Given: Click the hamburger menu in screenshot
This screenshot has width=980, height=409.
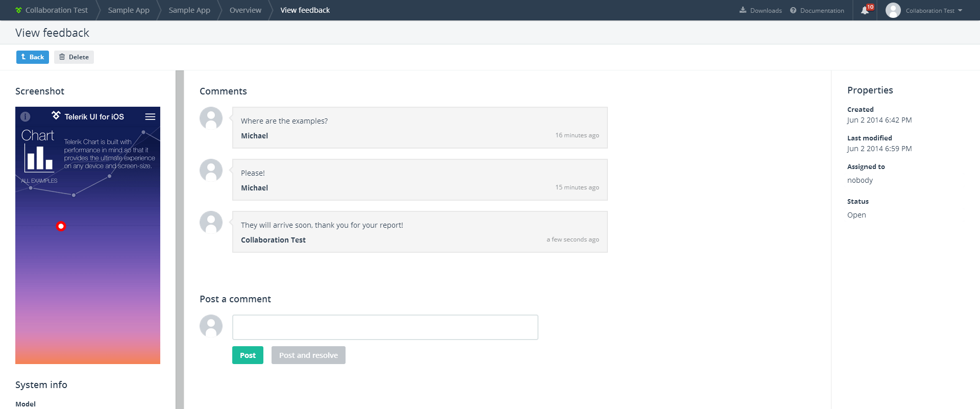Looking at the screenshot, I should [x=150, y=116].
